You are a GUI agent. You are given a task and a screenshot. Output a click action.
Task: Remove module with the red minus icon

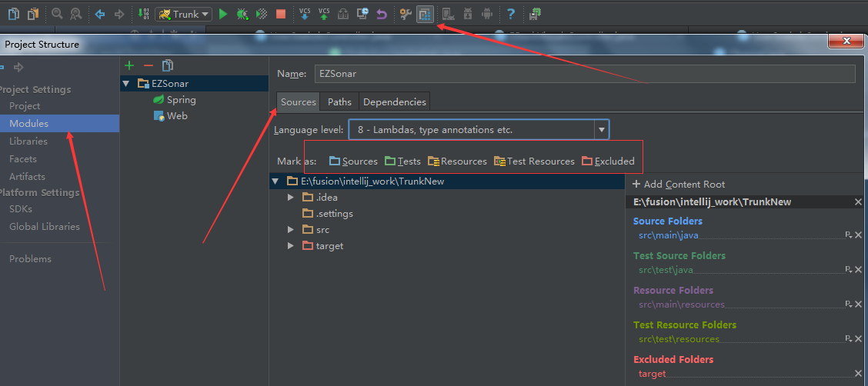pos(148,66)
